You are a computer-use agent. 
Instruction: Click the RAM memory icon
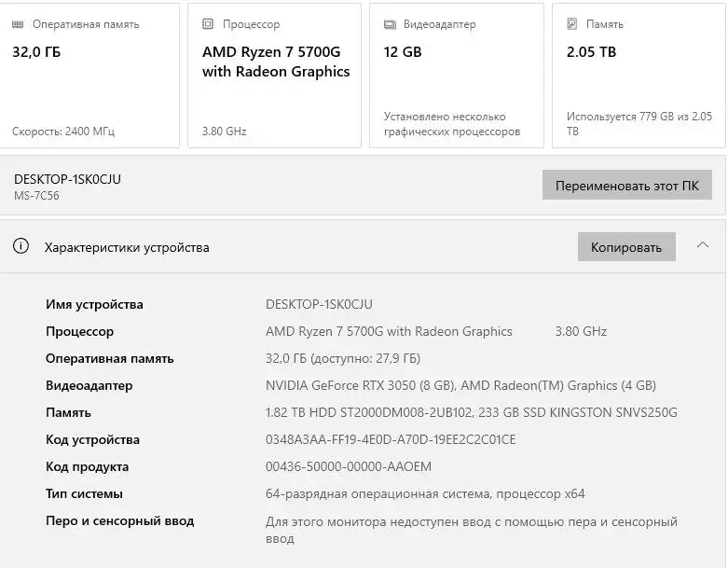click(x=18, y=24)
